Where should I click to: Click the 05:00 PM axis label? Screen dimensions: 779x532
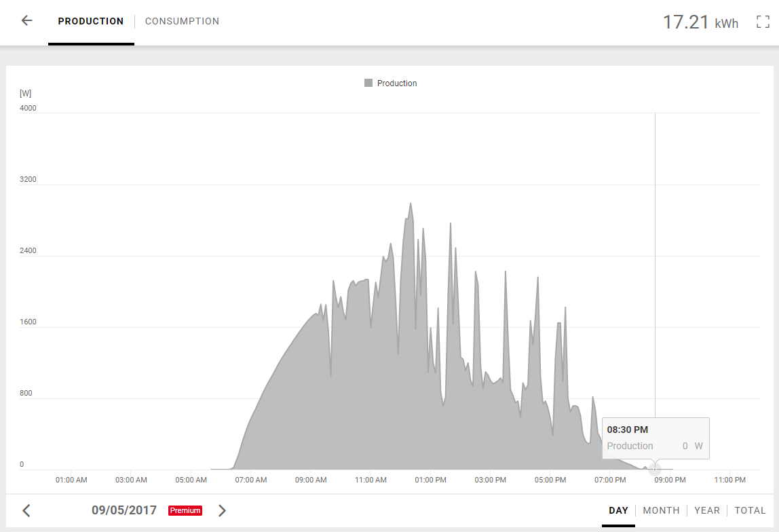pyautogui.click(x=550, y=480)
